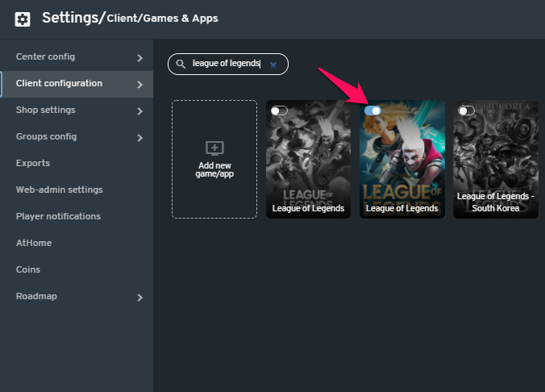The height and width of the screenshot is (392, 545).
Task: Open Web-admin settings
Action: coord(77,190)
